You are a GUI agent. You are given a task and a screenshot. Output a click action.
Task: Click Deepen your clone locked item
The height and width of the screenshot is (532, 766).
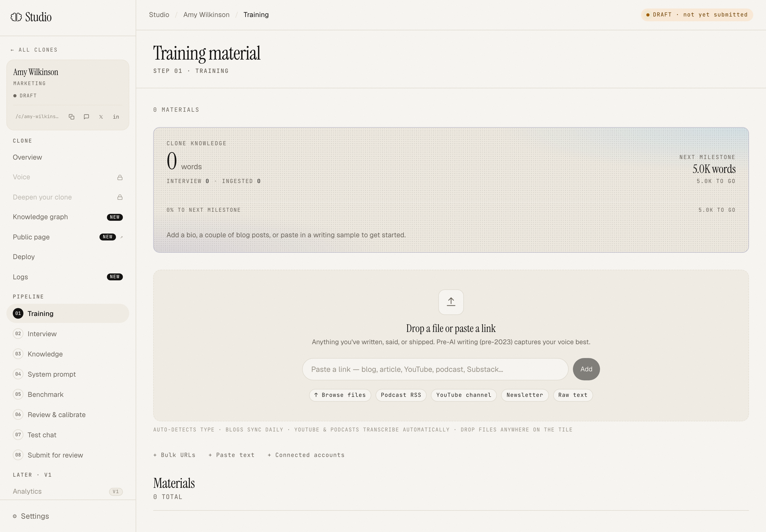tap(68, 197)
